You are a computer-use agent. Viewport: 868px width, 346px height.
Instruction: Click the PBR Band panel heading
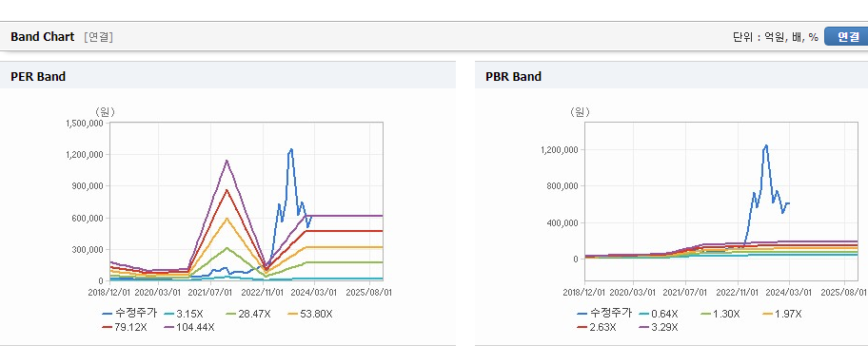coord(513,77)
